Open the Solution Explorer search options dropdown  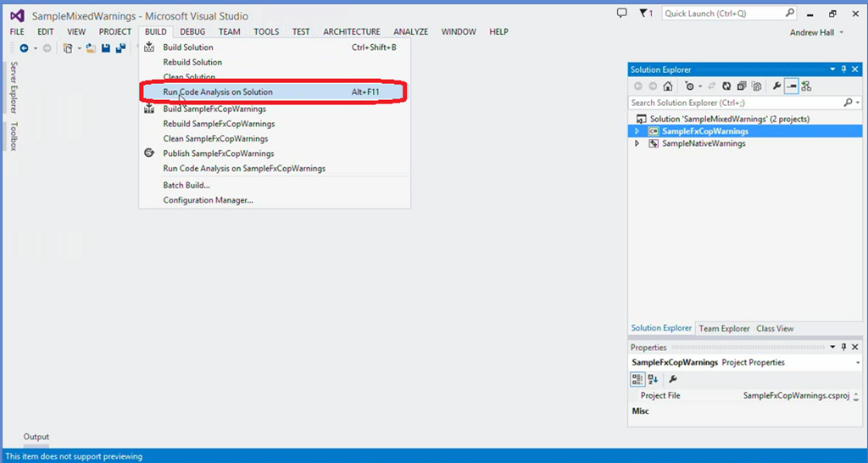(858, 103)
